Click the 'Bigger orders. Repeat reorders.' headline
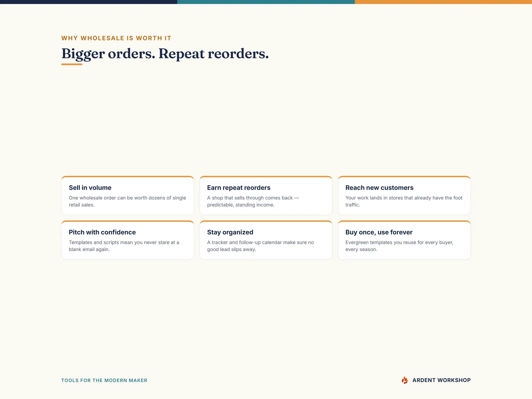Image resolution: width=532 pixels, height=399 pixels. click(165, 54)
